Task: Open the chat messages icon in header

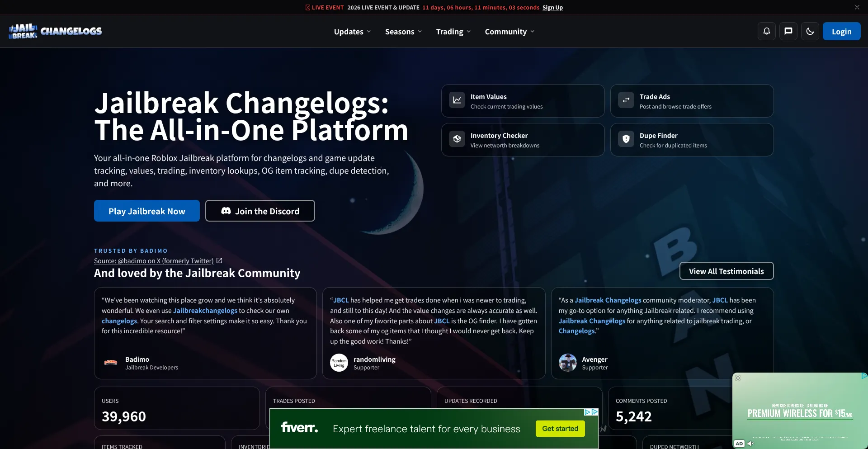Action: pos(788,31)
